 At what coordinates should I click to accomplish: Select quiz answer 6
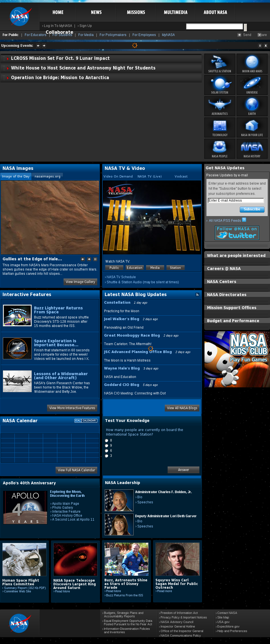tap(107, 451)
